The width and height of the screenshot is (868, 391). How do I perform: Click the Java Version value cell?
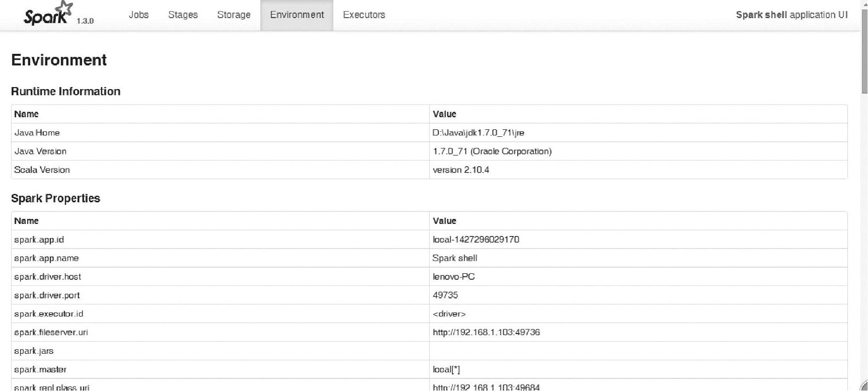click(492, 151)
